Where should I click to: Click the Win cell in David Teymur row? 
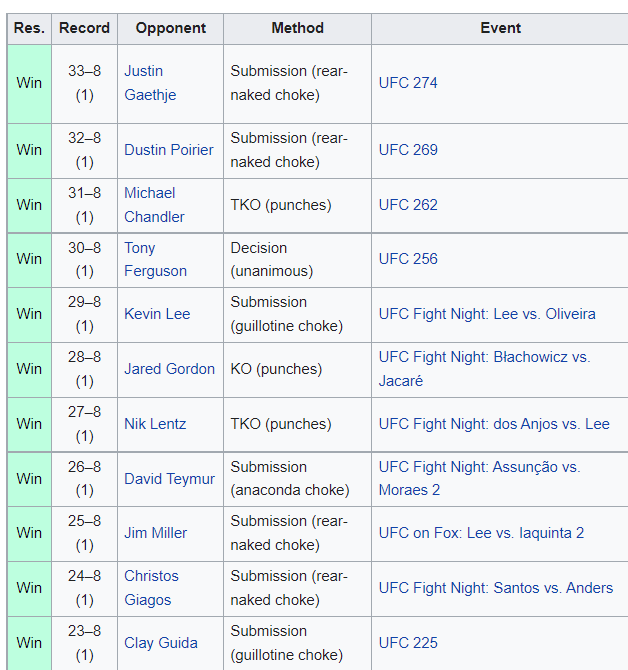pos(29,479)
